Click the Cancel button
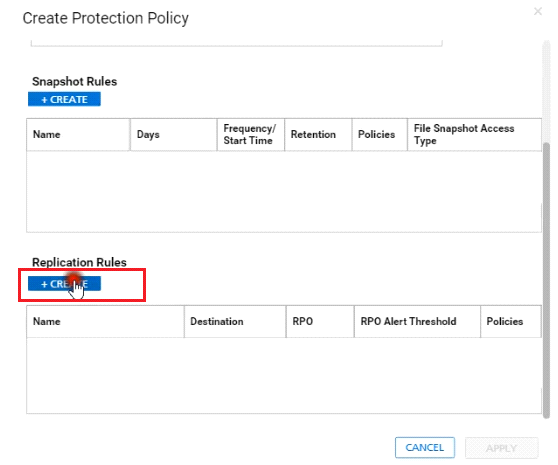 click(x=425, y=447)
